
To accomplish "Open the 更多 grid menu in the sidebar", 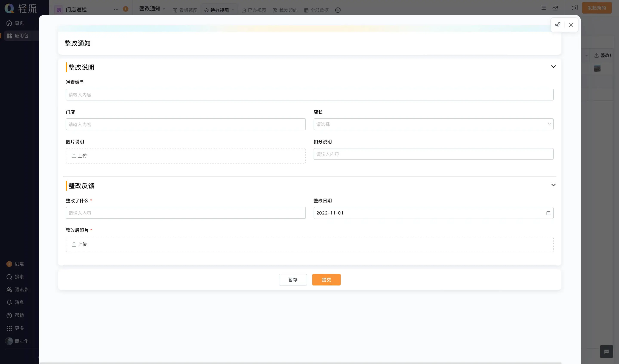I will (x=9, y=328).
